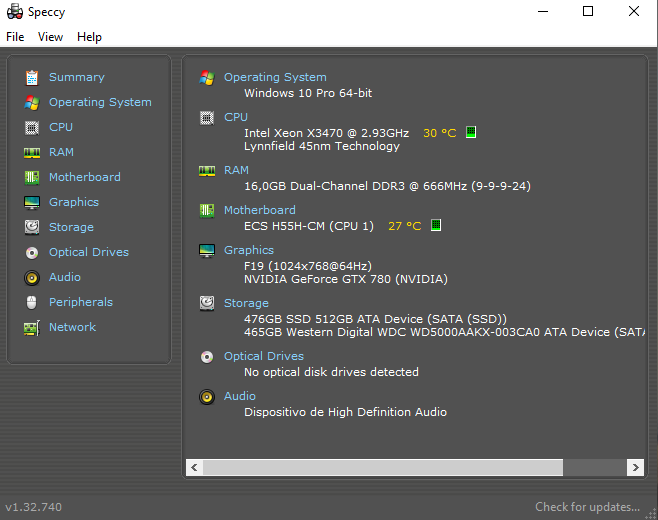
Task: Click the Audio speaker icon in summary panel
Action: point(207,397)
